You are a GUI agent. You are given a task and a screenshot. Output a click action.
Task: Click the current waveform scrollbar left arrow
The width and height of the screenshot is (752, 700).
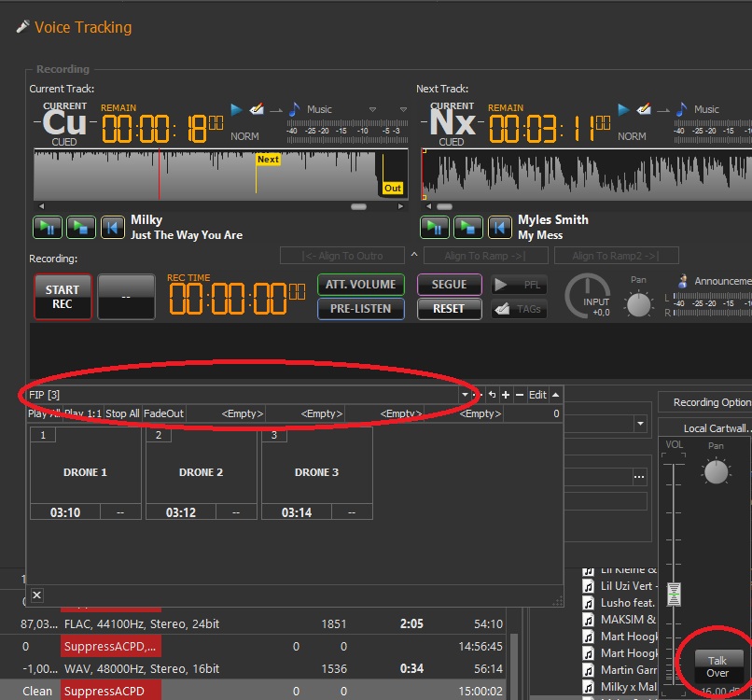tap(41, 206)
